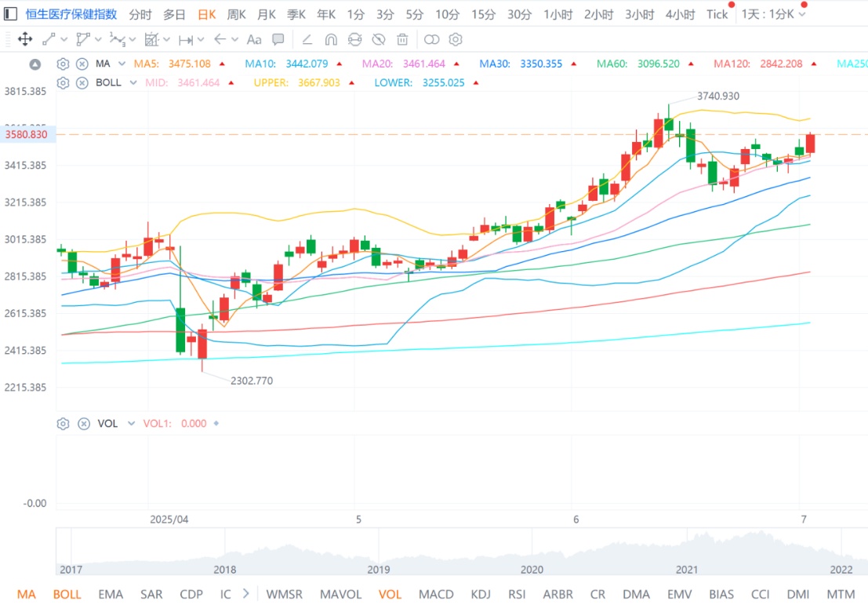Open the 1天:1分K interval dropdown
The image size is (868, 605).
801,14
